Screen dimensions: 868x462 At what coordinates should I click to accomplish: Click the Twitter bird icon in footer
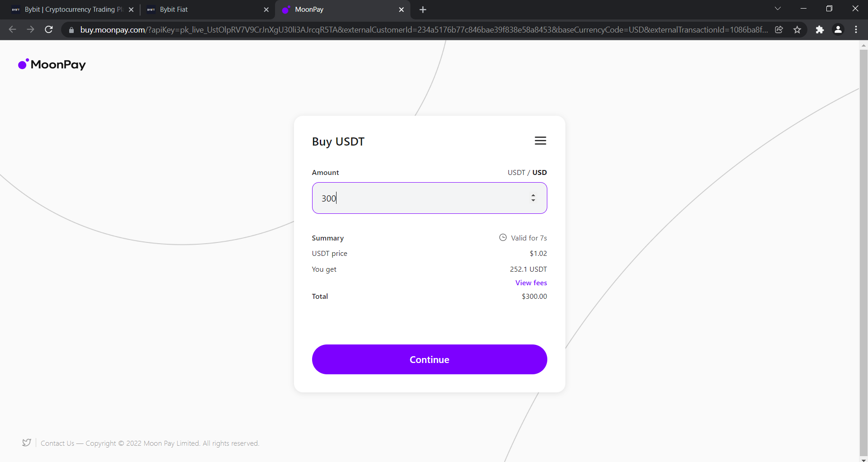point(27,443)
